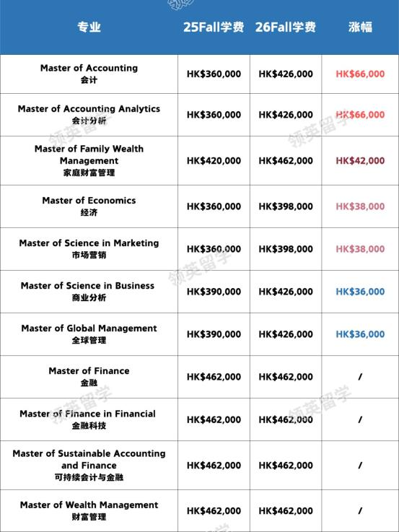
Task: Click the 专业 column header
Action: pos(89,27)
